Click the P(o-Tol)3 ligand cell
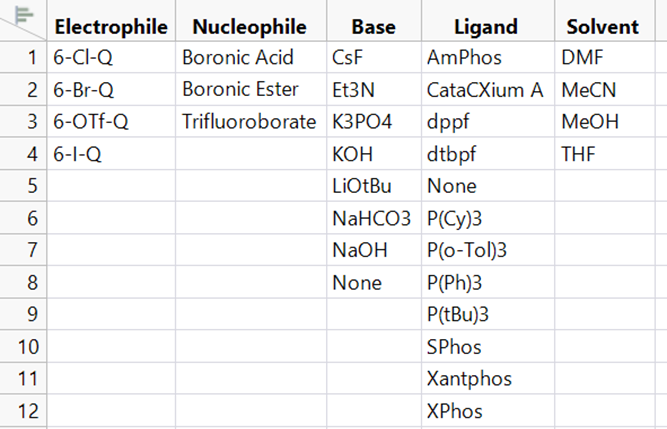The width and height of the screenshot is (667, 429). (488, 250)
